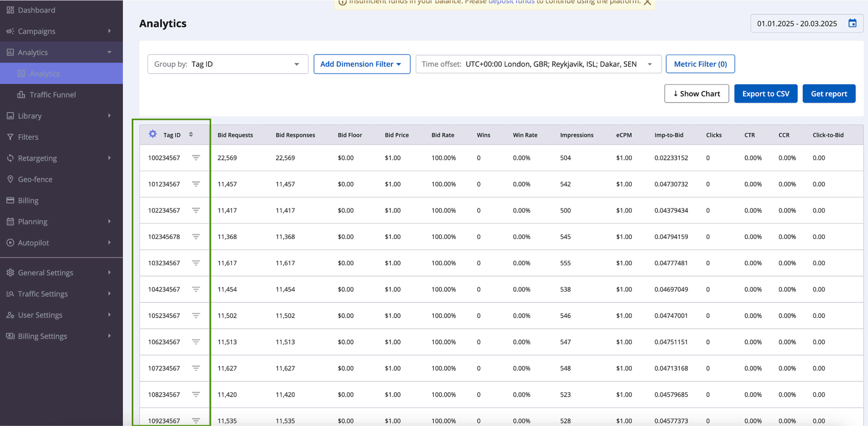Screen dimensions: 868x426
Task: Click filter icon for Tag ID 102234567
Action: point(196,210)
